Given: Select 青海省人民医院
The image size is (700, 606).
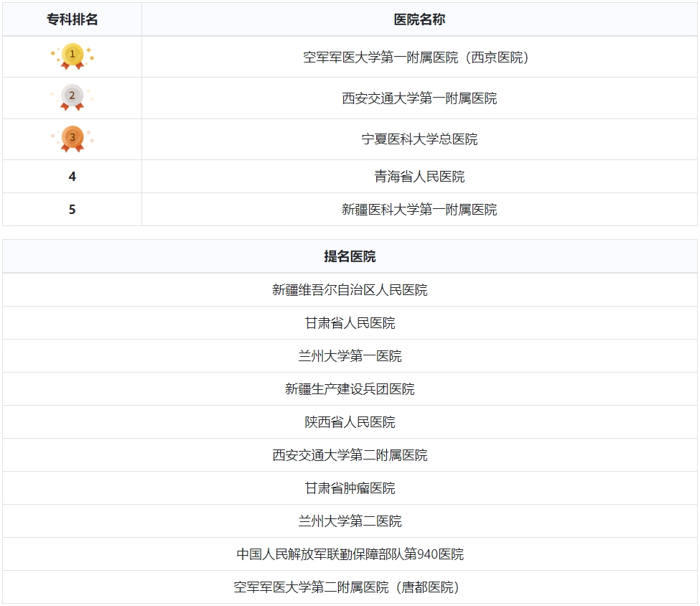Looking at the screenshot, I should [x=420, y=177].
